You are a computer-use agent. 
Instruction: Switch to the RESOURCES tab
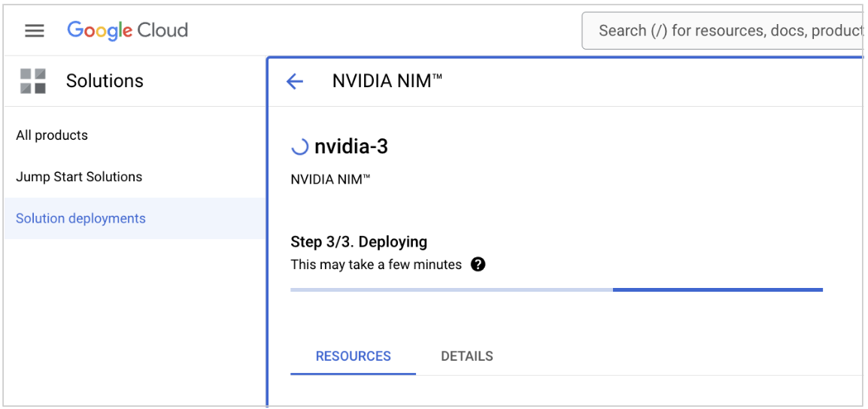354,356
